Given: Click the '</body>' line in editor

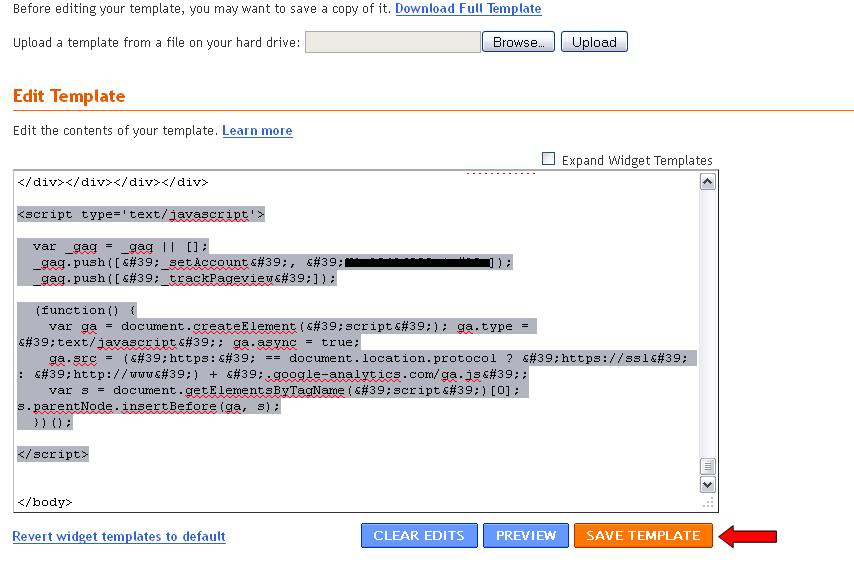Looking at the screenshot, I should (x=45, y=502).
